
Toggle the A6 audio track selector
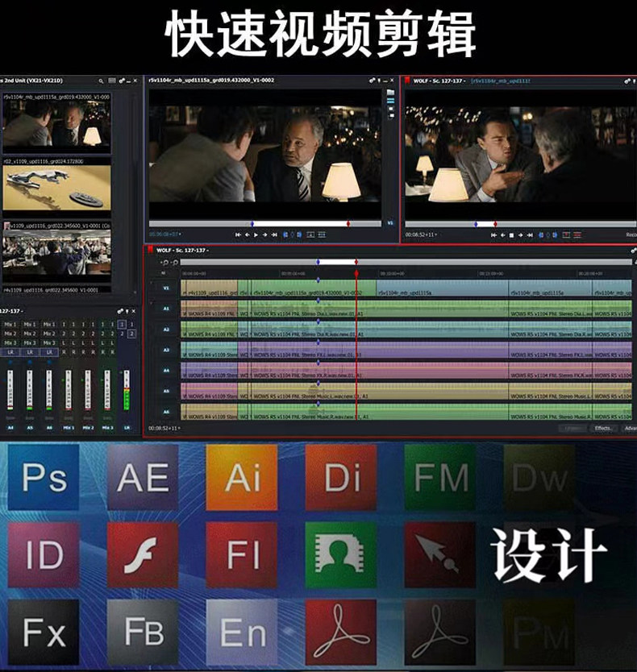pos(166,412)
